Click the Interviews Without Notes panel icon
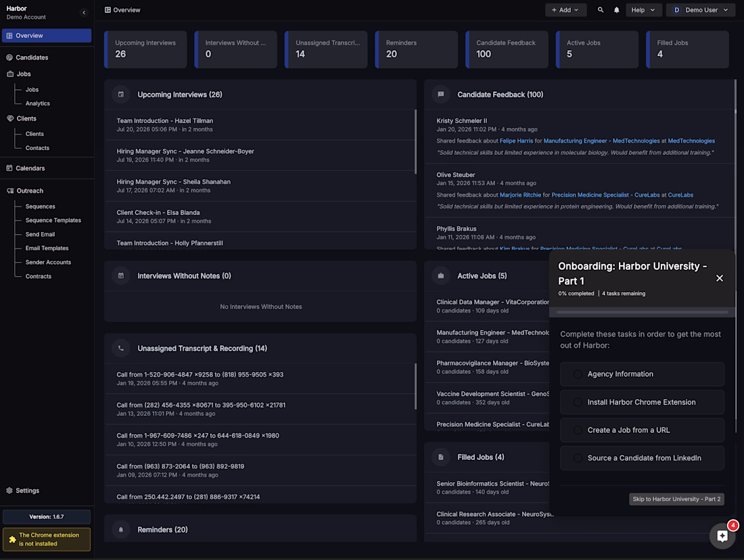The width and height of the screenshot is (744, 560). point(121,276)
